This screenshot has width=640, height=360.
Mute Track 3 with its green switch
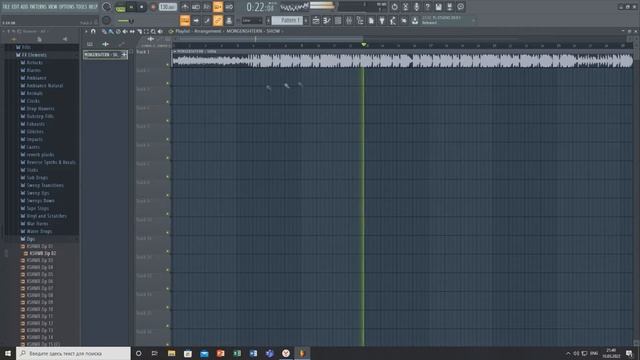point(167,102)
